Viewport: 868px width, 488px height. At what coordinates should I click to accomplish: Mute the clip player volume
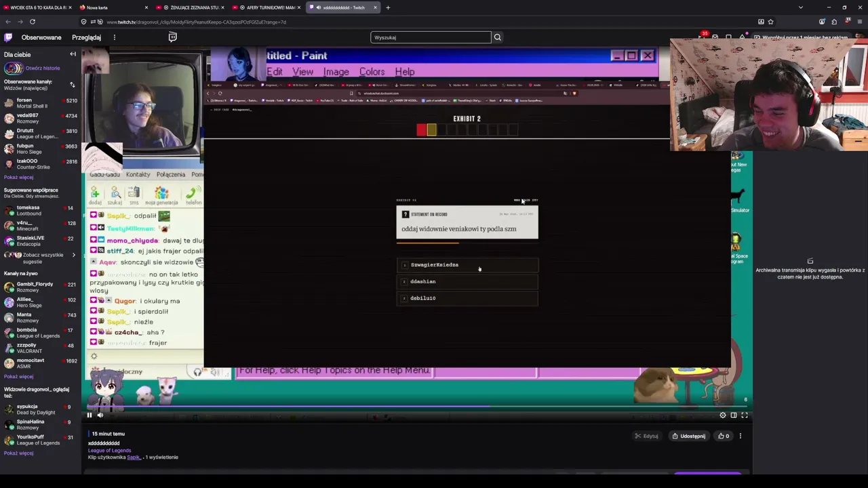100,415
